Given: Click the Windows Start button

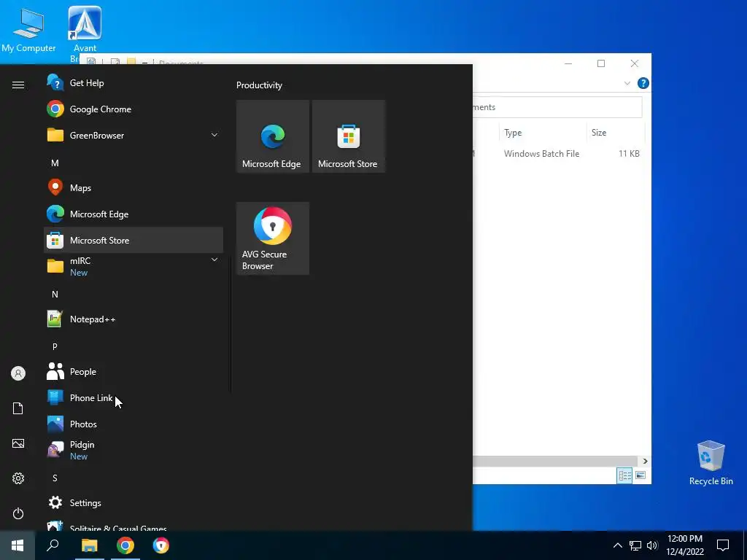Looking at the screenshot, I should click(18, 545).
